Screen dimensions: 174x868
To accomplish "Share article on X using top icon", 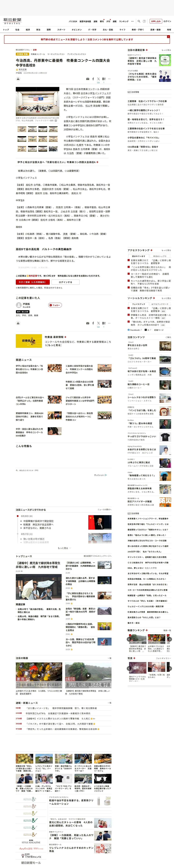I will [x=98, y=79].
